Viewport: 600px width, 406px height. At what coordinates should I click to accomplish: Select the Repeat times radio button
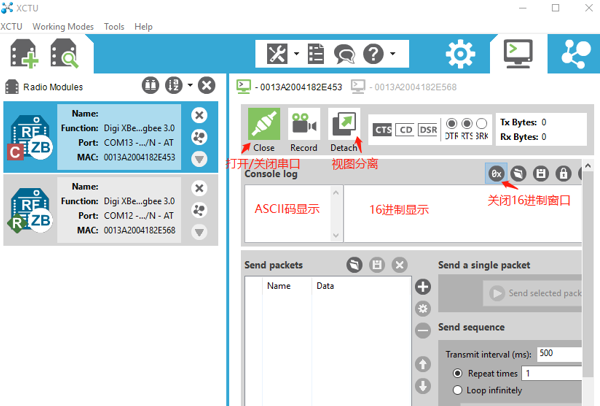point(457,373)
